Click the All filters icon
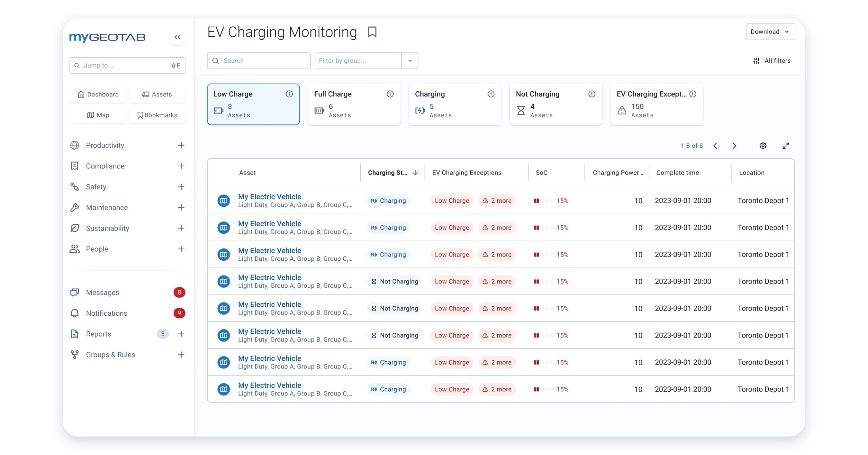The image size is (868, 455). tap(756, 61)
